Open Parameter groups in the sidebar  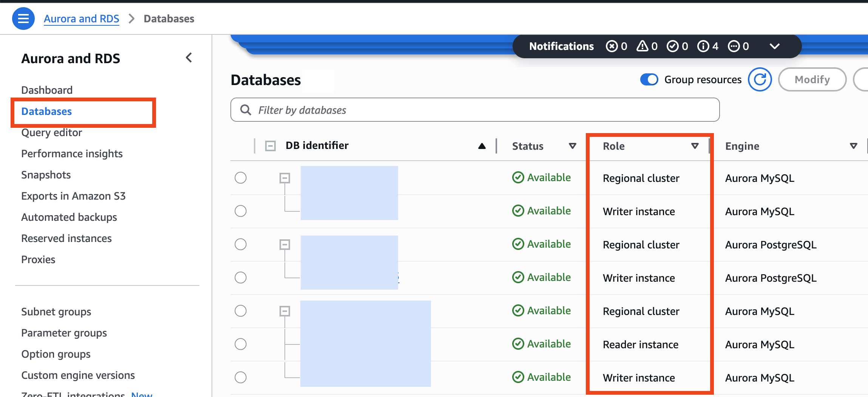click(64, 333)
